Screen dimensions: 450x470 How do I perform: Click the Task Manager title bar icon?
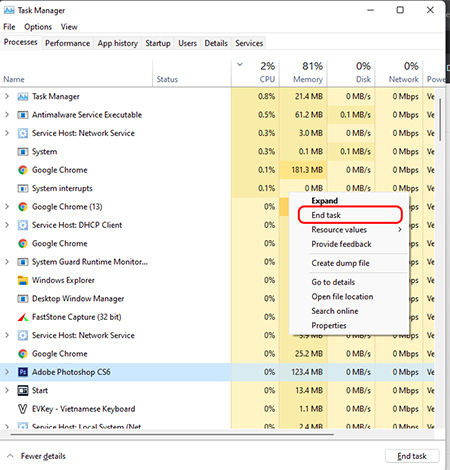pos(9,10)
